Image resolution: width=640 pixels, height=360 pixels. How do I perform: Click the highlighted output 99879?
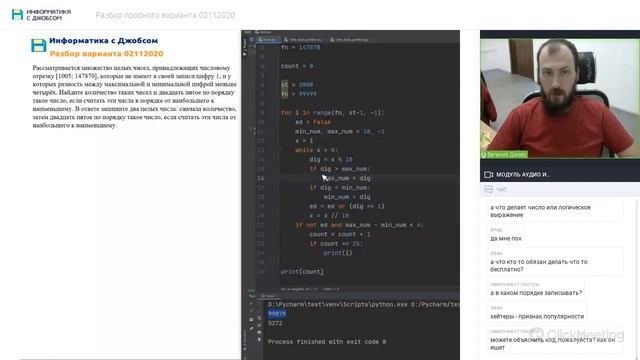pyautogui.click(x=277, y=314)
